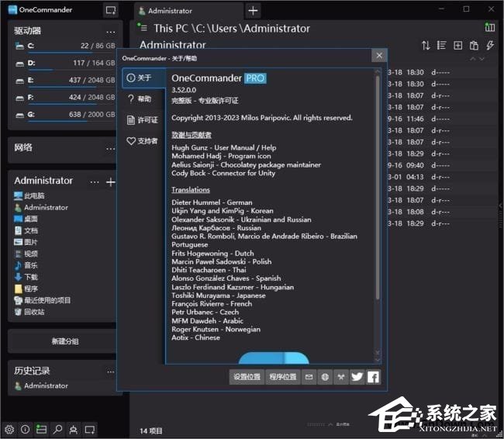Open 程序 favorite
The image size is (504, 439).
click(x=26, y=289)
